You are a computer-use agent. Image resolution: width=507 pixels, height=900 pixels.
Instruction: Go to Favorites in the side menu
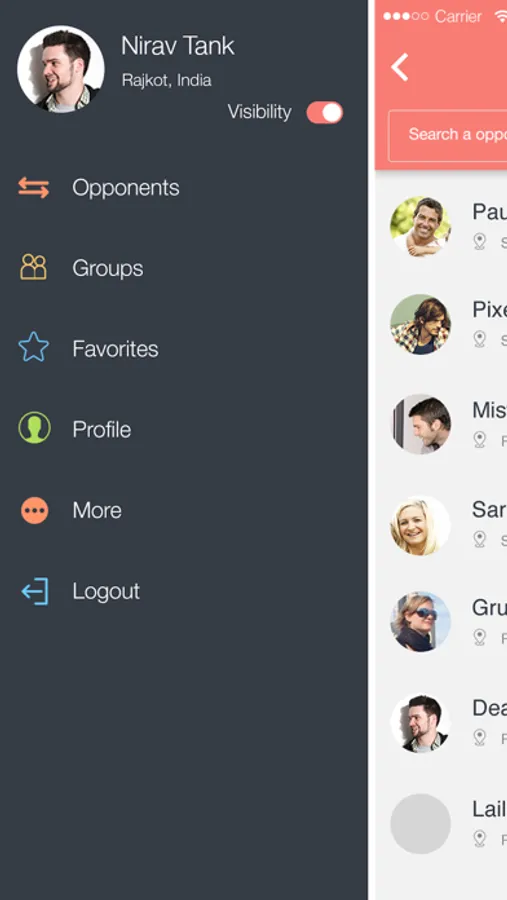115,348
